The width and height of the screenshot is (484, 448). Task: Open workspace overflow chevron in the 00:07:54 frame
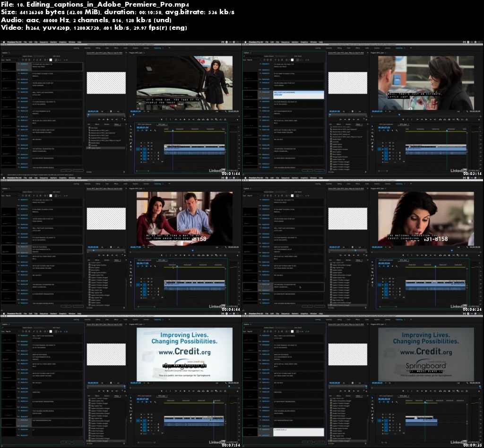click(x=170, y=319)
